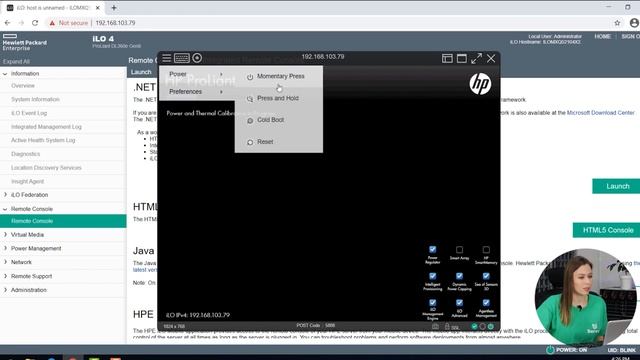Toggle Agentless Management checkbox
This screenshot has width=640, height=360.
(x=486, y=302)
